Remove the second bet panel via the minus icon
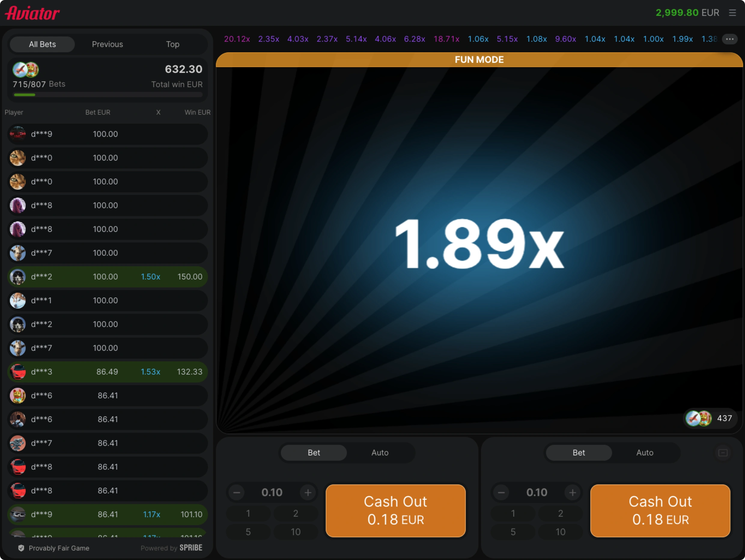 point(723,452)
